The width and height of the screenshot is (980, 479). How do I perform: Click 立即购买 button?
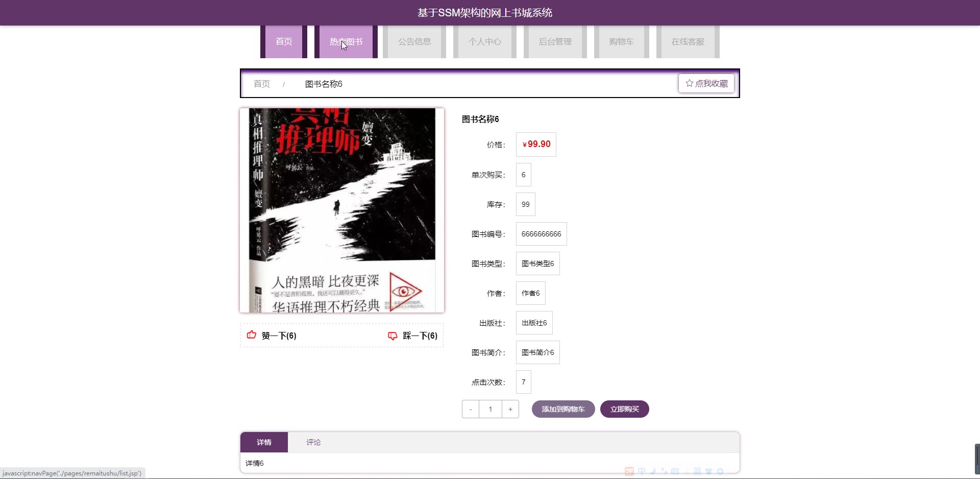coord(625,409)
